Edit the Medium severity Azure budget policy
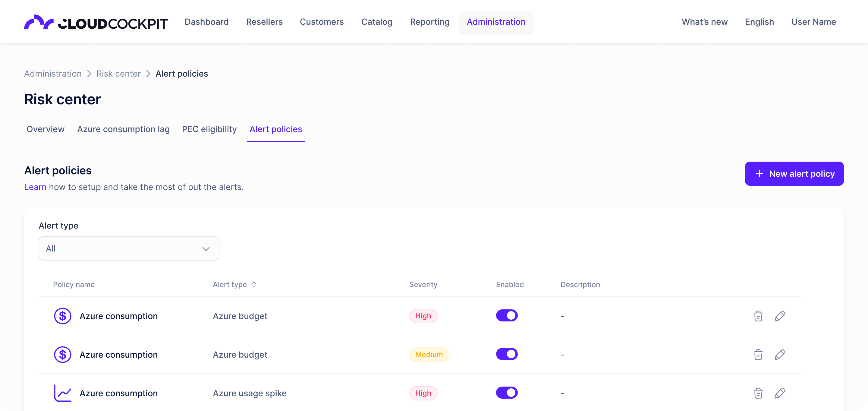 (x=780, y=354)
